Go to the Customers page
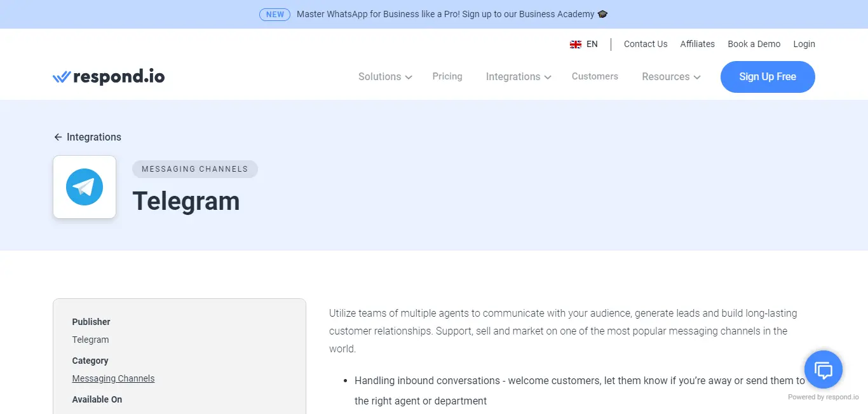The image size is (868, 414). point(595,76)
